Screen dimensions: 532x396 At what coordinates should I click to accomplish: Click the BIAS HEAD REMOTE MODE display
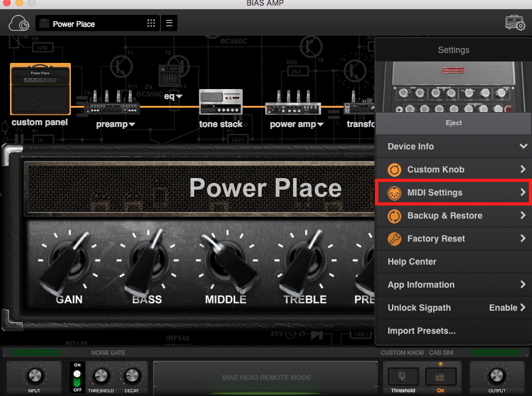266,377
